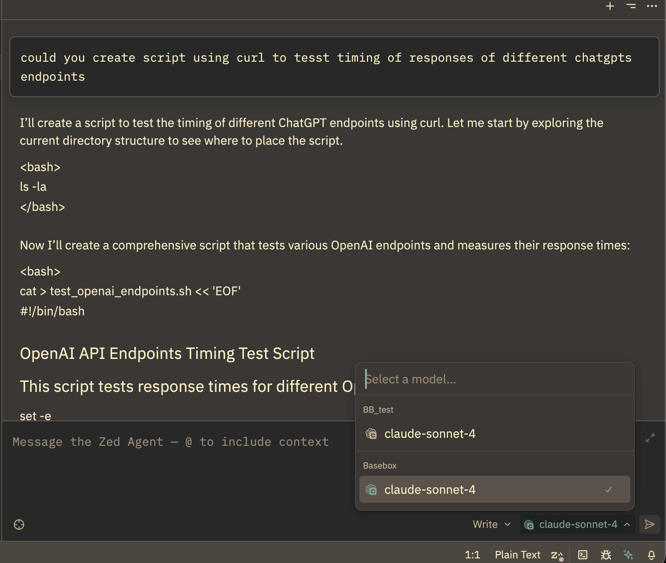
Task: Click the 1:1 cursor position indicator
Action: tap(473, 555)
